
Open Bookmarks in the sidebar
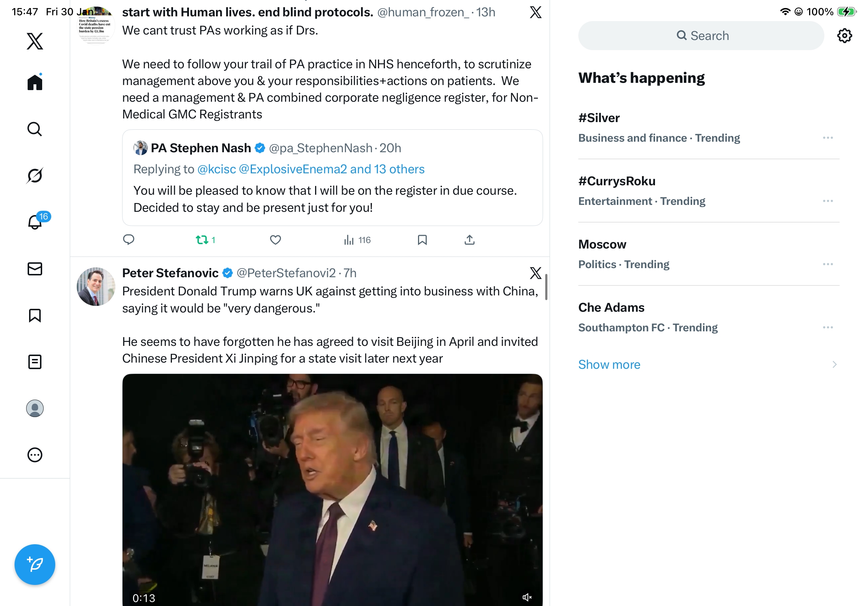tap(35, 315)
